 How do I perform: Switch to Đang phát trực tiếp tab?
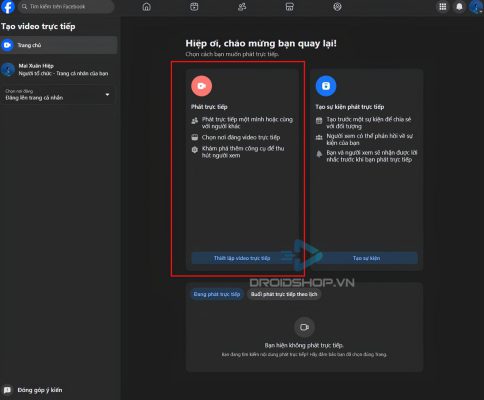(x=217, y=294)
